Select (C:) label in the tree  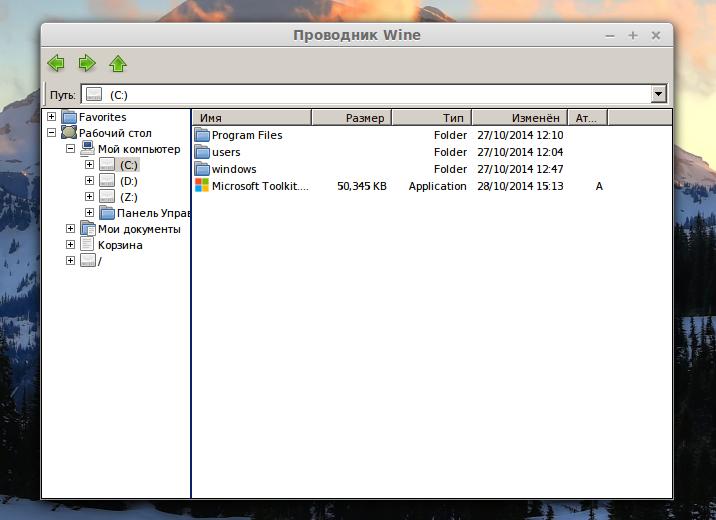click(x=128, y=165)
